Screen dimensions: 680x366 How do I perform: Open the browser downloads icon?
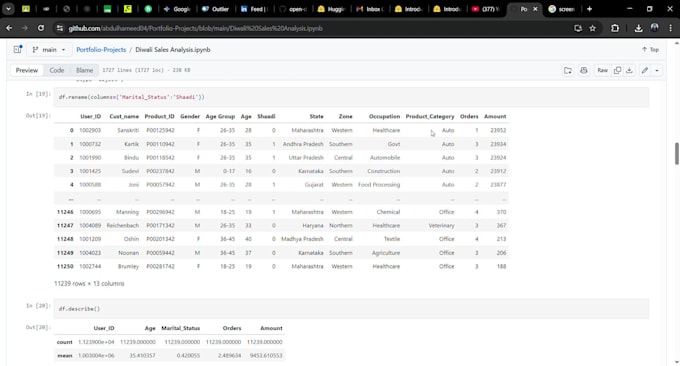(638, 28)
